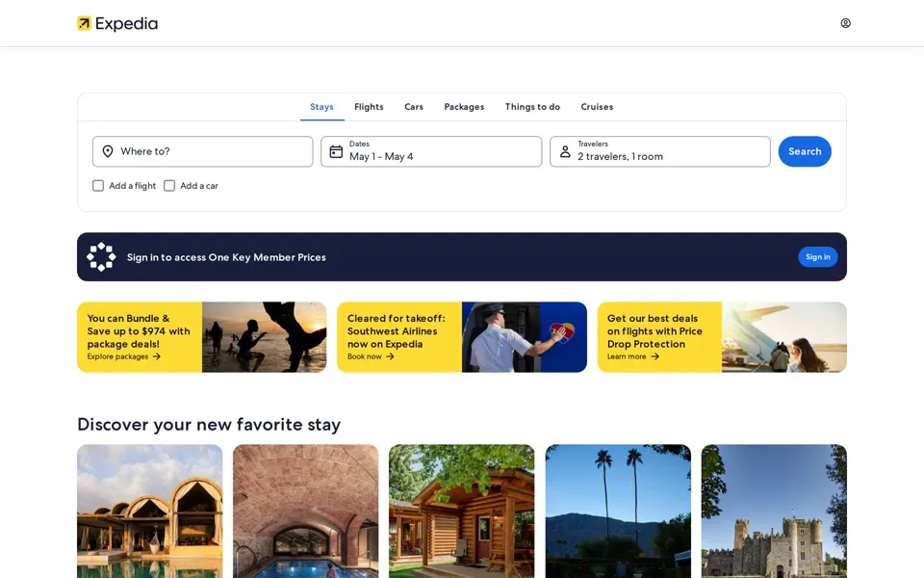The height and width of the screenshot is (578, 924).
Task: Click the arrow next to Explore packages
Action: coord(156,356)
